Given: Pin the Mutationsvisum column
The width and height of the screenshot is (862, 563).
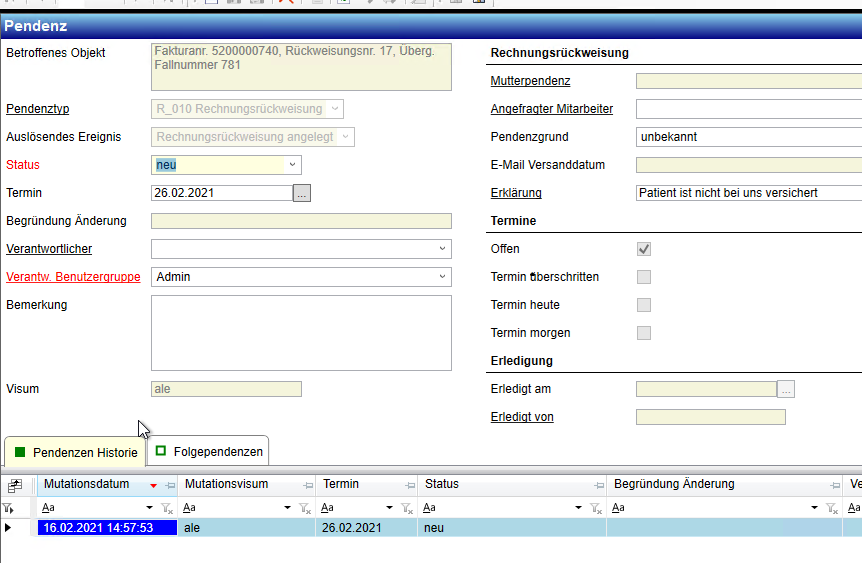Looking at the screenshot, I should pos(307,485).
